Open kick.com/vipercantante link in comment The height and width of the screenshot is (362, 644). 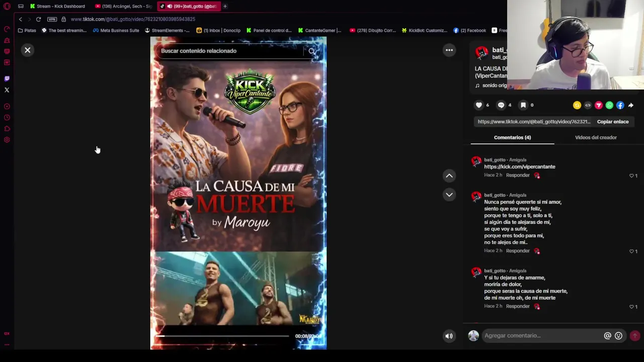520,166
